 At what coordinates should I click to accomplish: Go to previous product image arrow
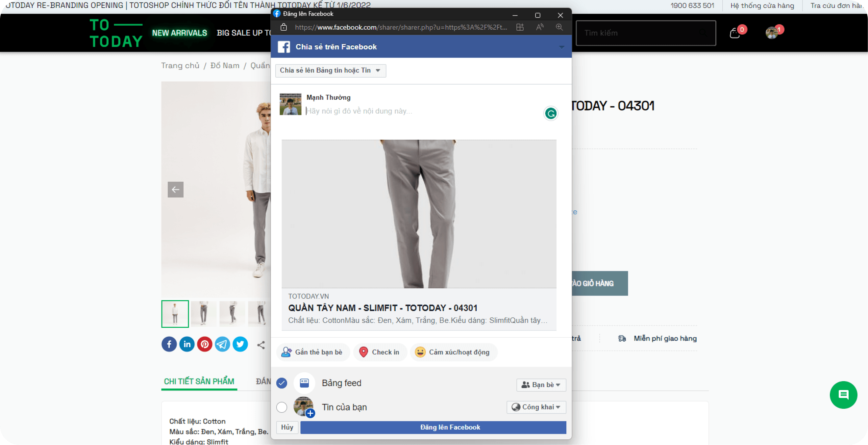pos(176,190)
